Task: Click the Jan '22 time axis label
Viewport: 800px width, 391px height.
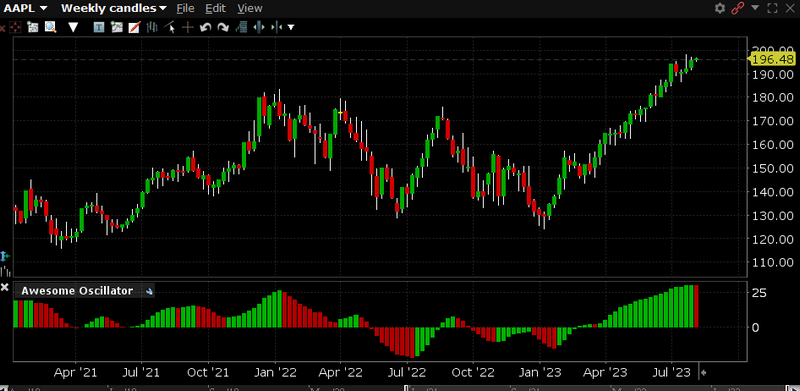Action: 276,372
